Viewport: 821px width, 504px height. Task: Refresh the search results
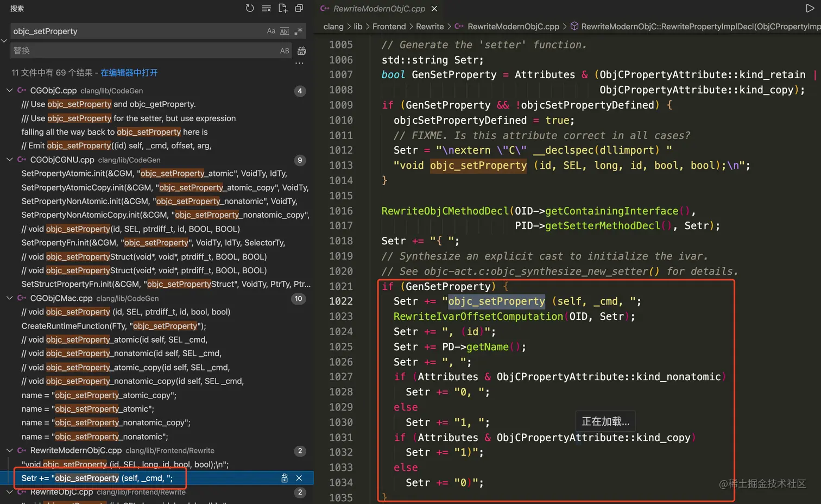point(250,8)
